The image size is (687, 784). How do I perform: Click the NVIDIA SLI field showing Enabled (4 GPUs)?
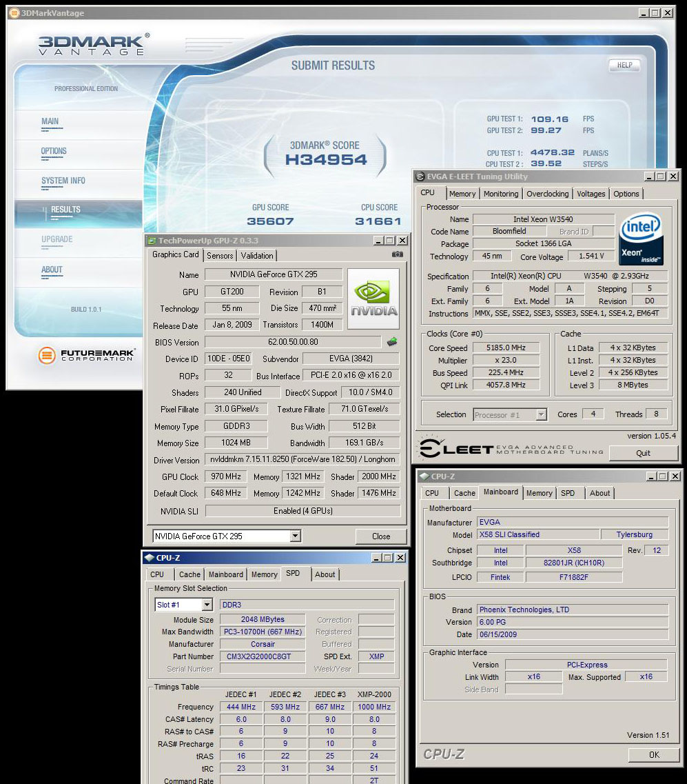coord(303,511)
